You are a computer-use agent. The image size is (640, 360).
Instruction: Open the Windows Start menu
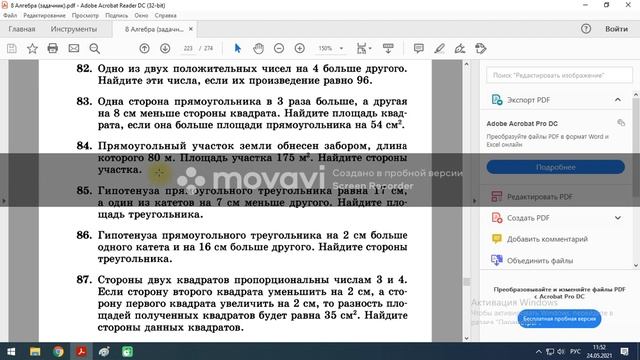coord(11,351)
